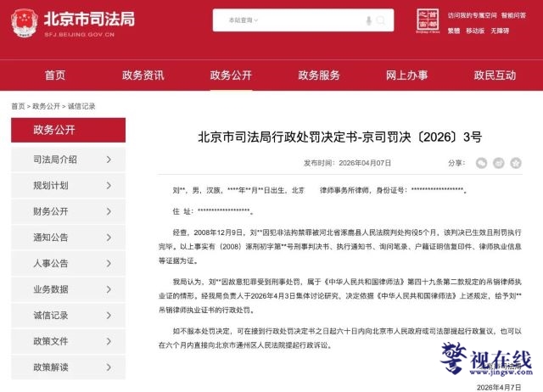Click the red 政务公开 sidebar header
Viewport: 543px width, 392px height.
(x=68, y=130)
